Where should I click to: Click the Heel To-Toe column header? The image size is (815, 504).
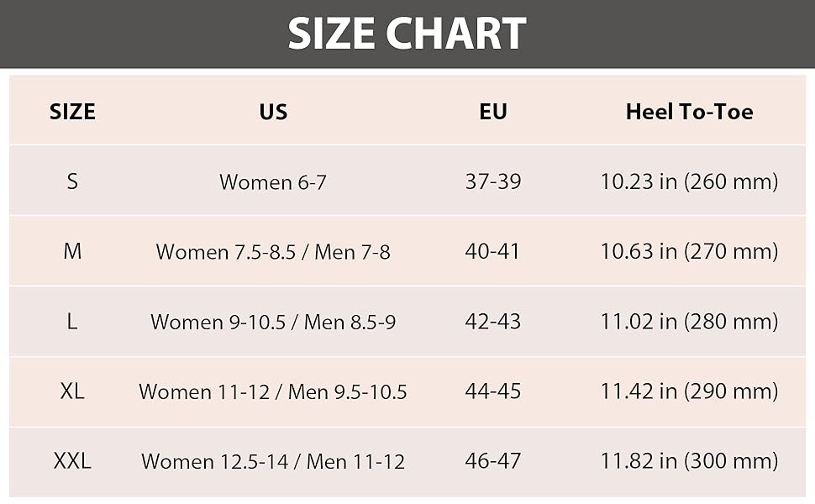tap(689, 112)
